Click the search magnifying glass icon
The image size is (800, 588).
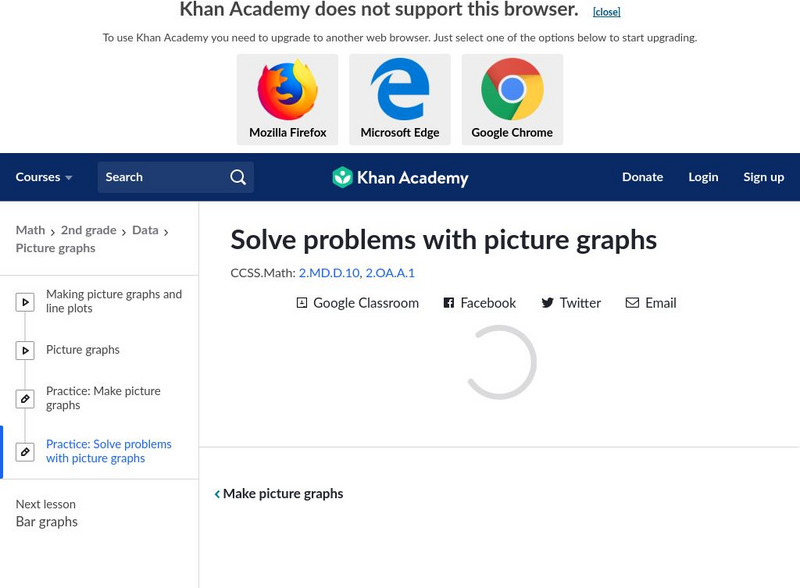tap(238, 177)
